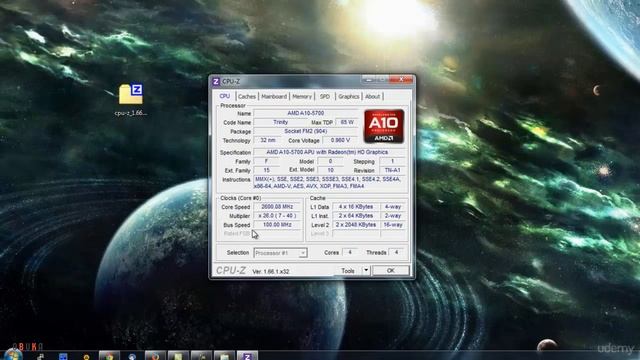640x360 pixels.
Task: Open the Memory tab
Action: pos(302,97)
